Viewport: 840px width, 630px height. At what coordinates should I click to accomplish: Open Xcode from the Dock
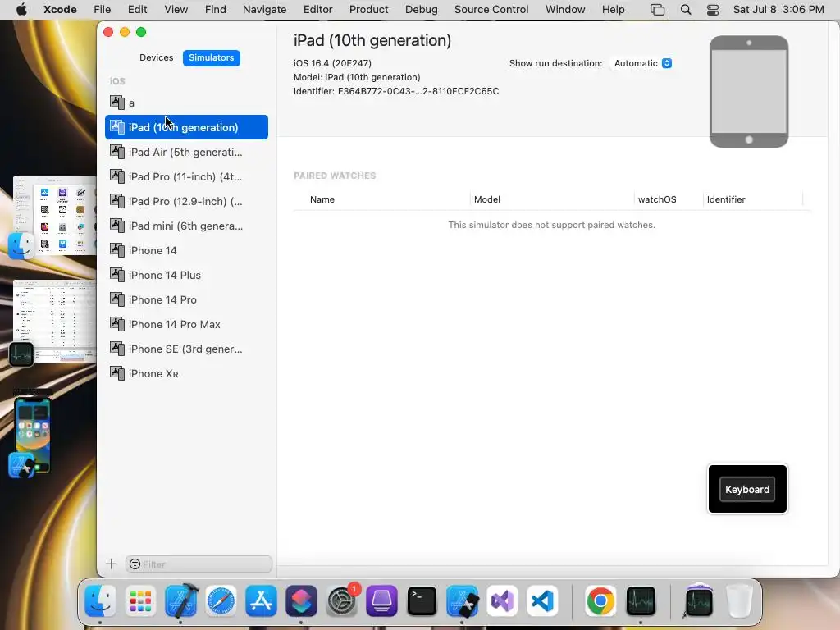(x=181, y=600)
